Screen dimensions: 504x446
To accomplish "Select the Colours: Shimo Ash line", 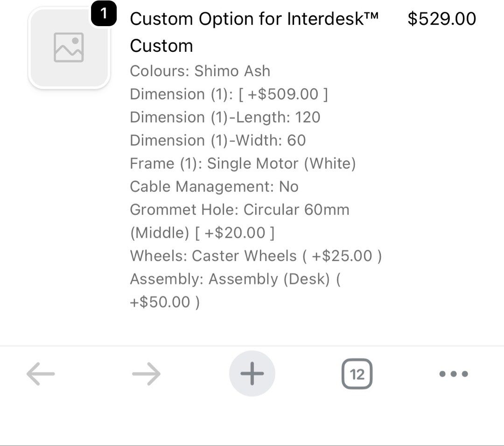I will pos(200,71).
